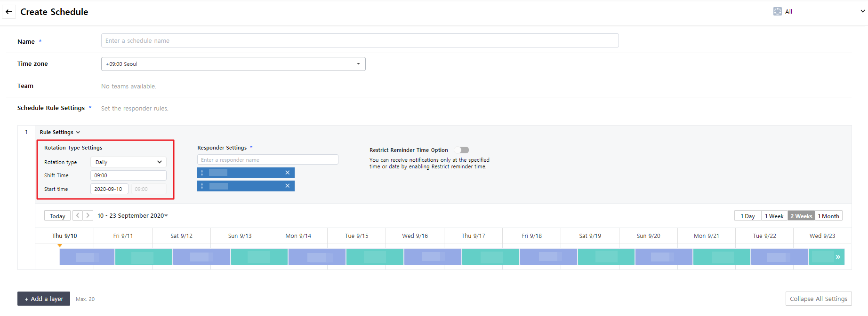
Task: Open the 10 - 23 September 2020 date picker
Action: point(133,216)
